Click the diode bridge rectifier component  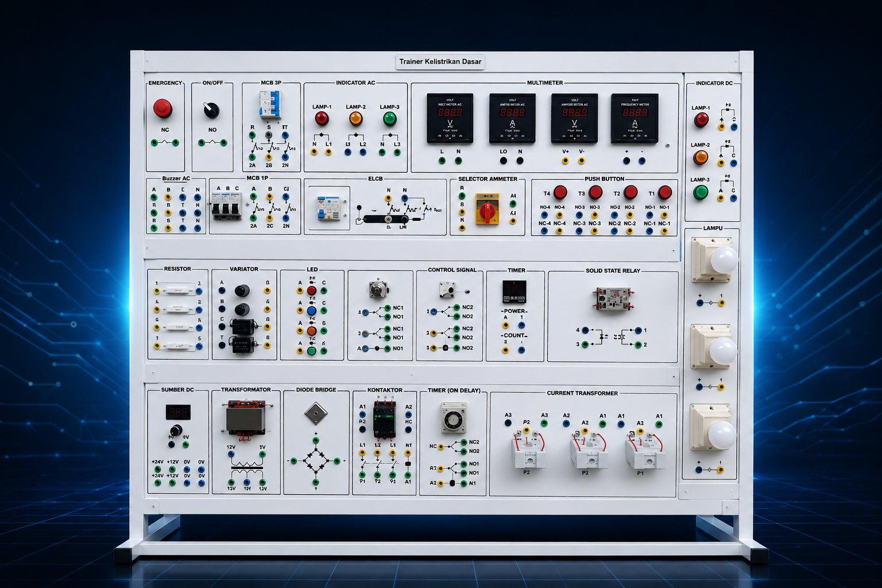point(316,413)
